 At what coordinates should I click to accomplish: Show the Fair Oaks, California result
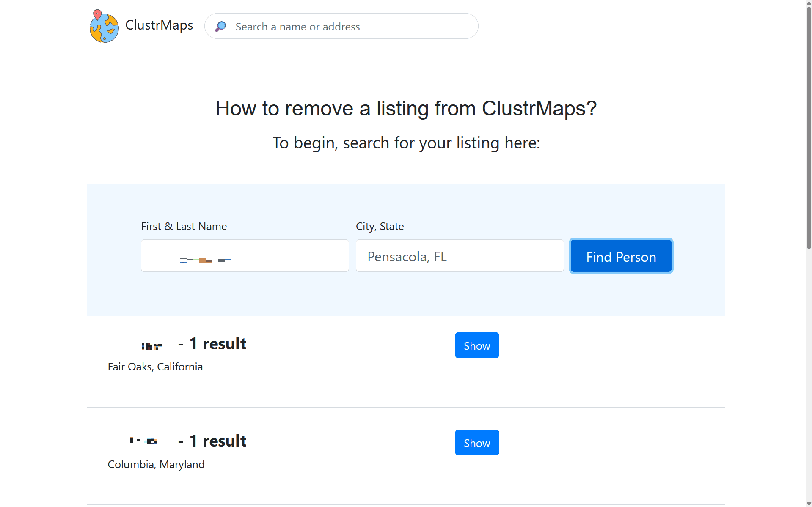(476, 345)
